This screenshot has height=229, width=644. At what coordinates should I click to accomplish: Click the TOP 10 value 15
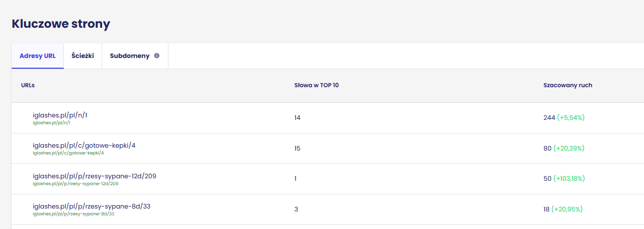tap(297, 148)
